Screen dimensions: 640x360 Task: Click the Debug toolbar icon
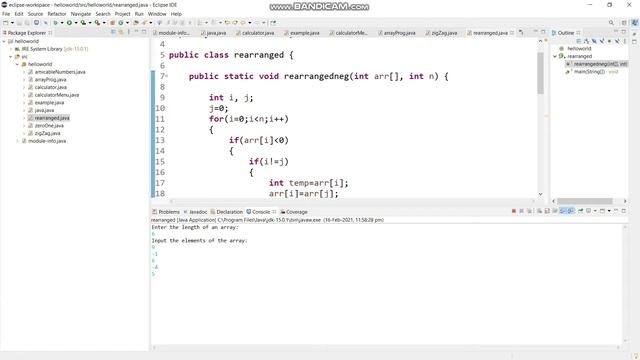point(55,23)
